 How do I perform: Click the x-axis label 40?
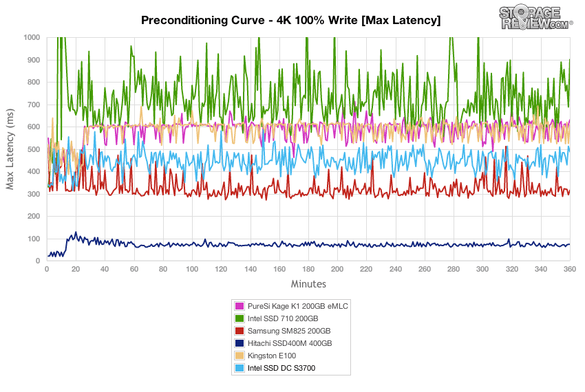pyautogui.click(x=105, y=269)
